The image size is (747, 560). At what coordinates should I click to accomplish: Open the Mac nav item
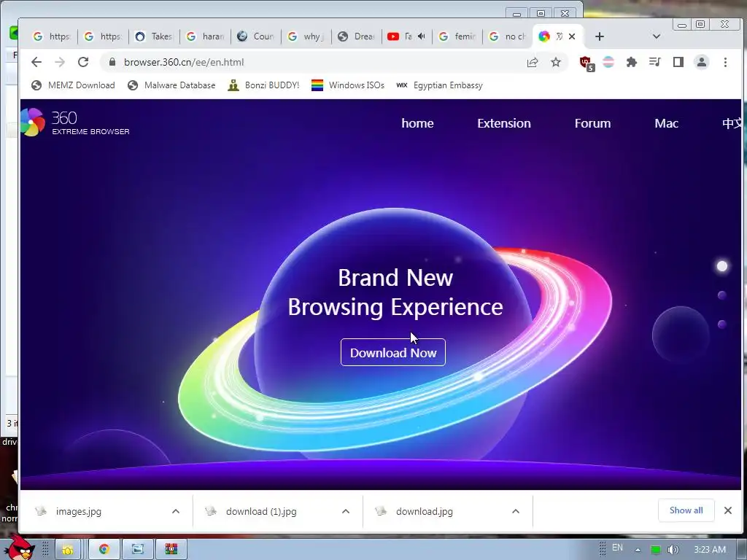point(666,123)
